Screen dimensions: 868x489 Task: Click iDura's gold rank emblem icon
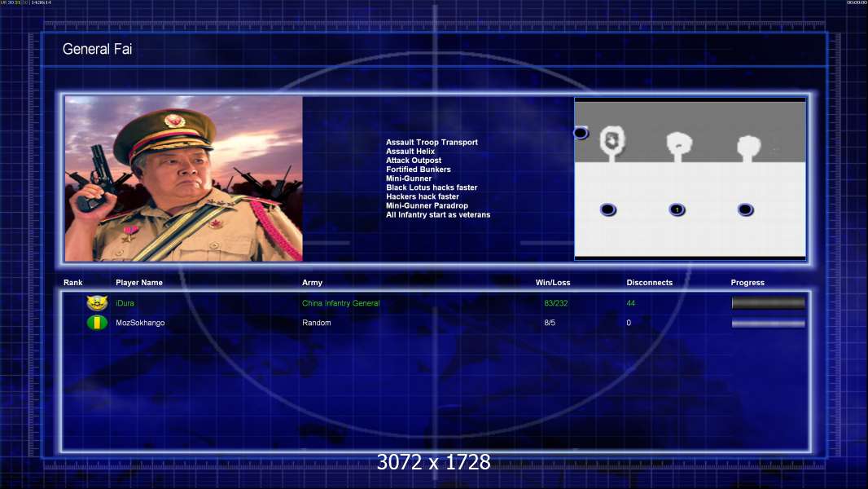click(97, 303)
